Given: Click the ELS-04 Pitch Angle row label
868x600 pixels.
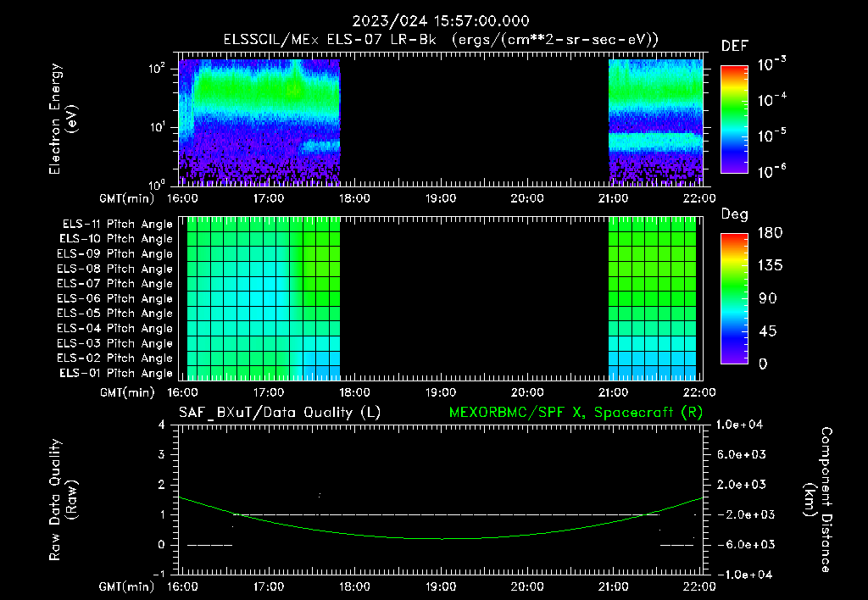Looking at the screenshot, I should point(114,328).
